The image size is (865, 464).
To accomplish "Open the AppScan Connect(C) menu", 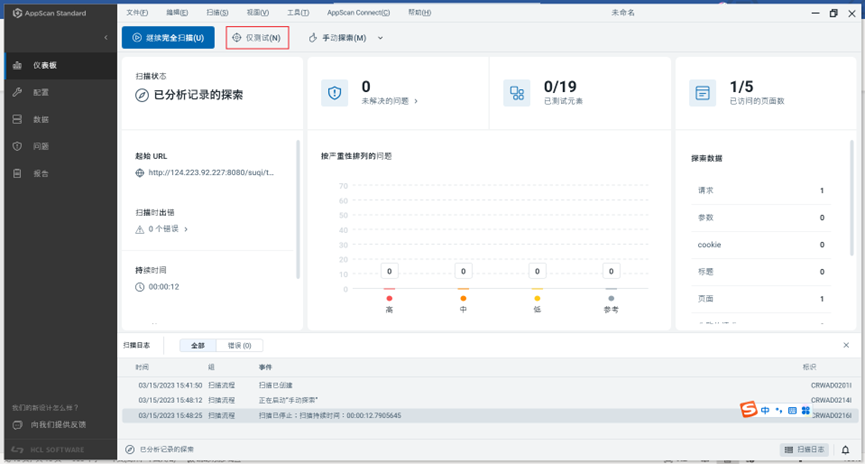I will pos(358,13).
